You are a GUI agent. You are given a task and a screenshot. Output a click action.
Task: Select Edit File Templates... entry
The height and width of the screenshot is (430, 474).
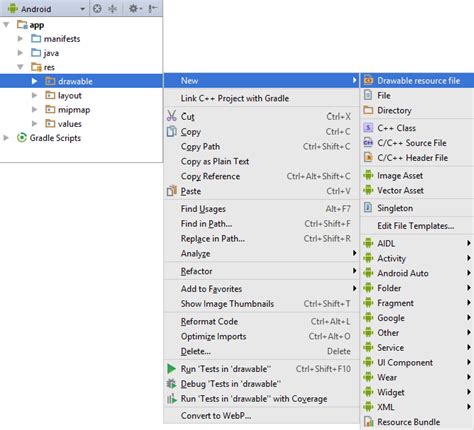417,226
